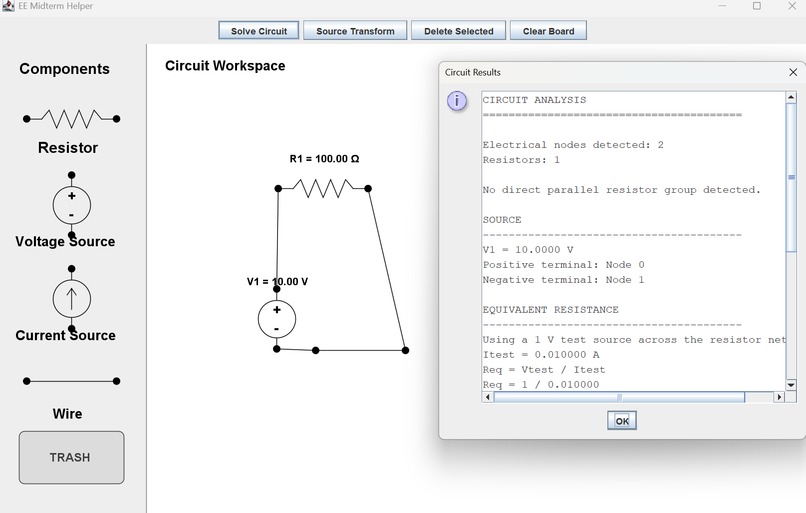Click the info icon in the Circuit Results dialog
The image size is (806, 513).
[x=456, y=101]
